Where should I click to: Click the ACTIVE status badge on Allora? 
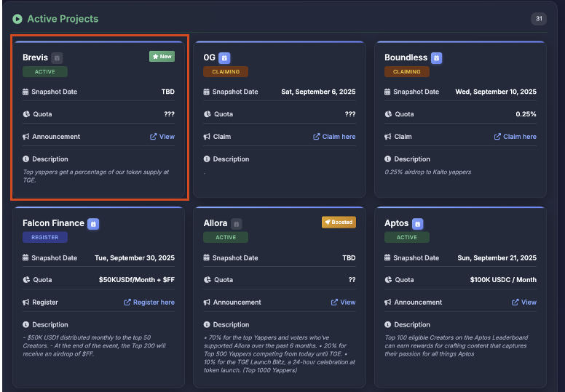226,237
